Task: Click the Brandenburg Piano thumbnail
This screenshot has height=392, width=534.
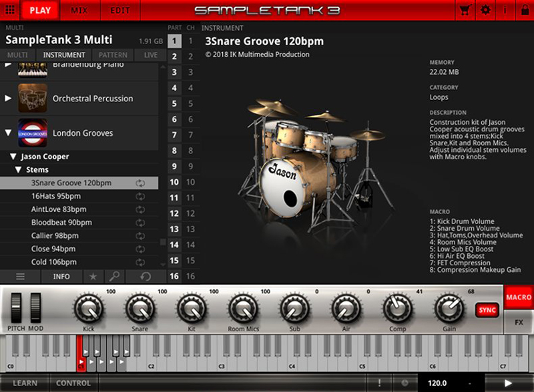Action: pyautogui.click(x=32, y=70)
